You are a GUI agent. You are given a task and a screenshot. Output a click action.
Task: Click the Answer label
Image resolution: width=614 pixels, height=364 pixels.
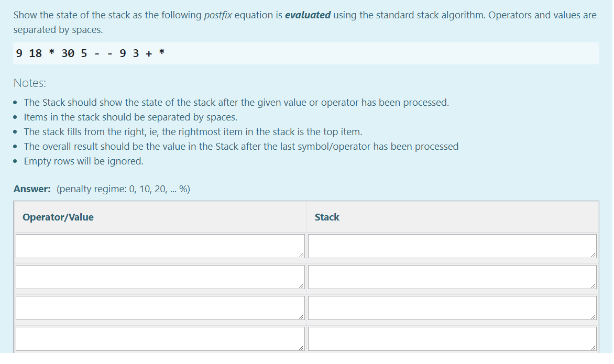point(30,189)
